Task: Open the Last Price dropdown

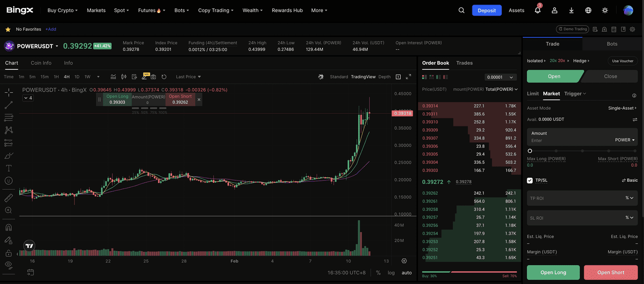Action: coord(188,77)
